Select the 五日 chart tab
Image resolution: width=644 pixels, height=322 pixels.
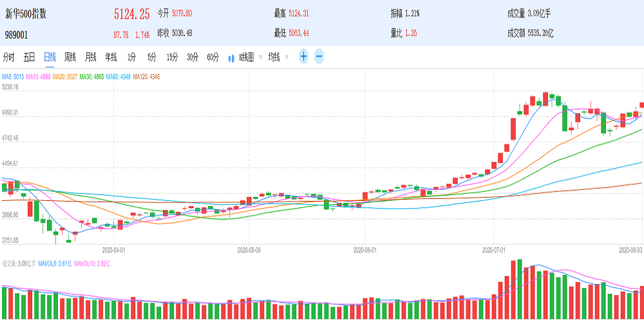pos(29,57)
